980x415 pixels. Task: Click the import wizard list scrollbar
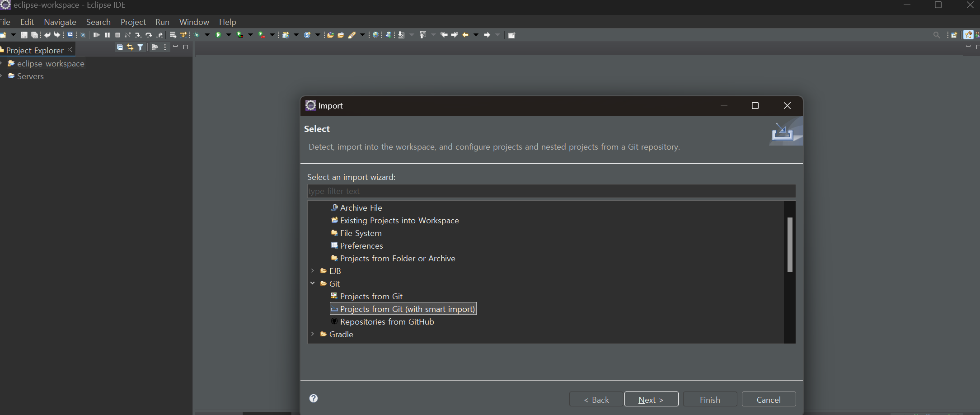(x=790, y=245)
